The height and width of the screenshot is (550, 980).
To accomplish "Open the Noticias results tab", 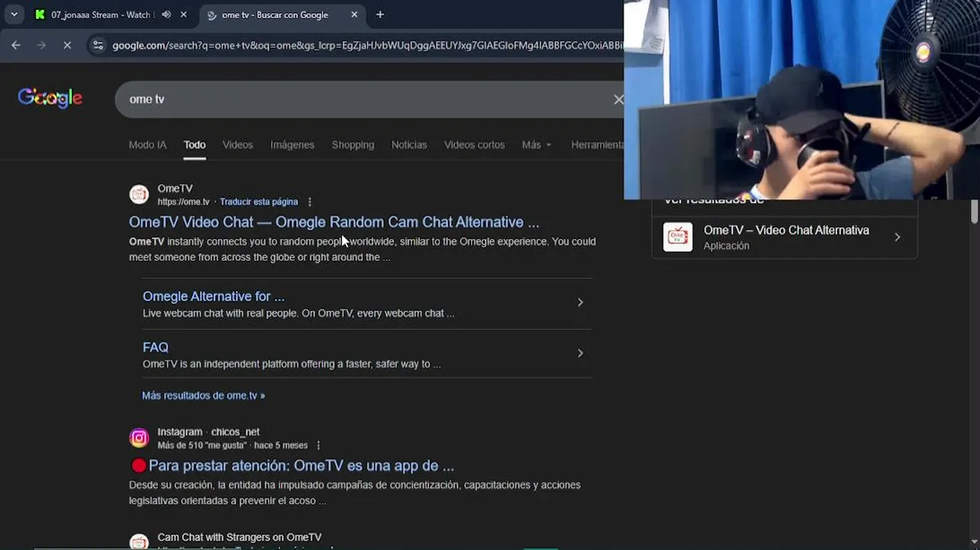I will [x=409, y=144].
